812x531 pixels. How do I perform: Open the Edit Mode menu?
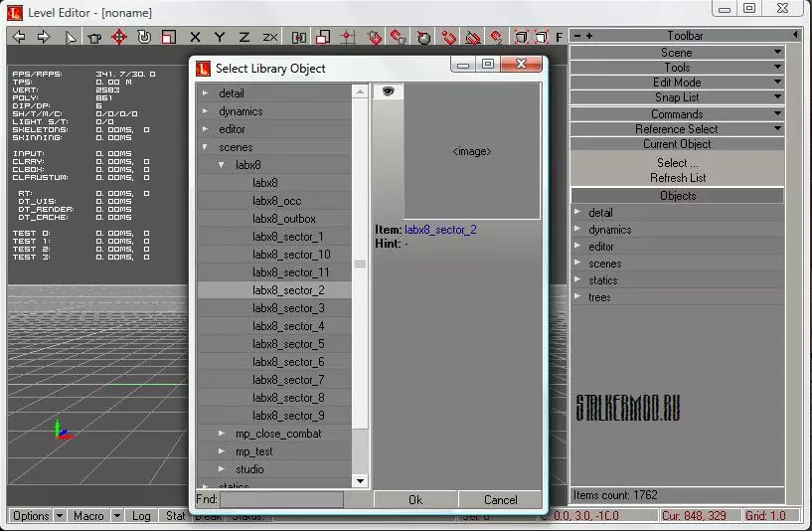pos(677,83)
